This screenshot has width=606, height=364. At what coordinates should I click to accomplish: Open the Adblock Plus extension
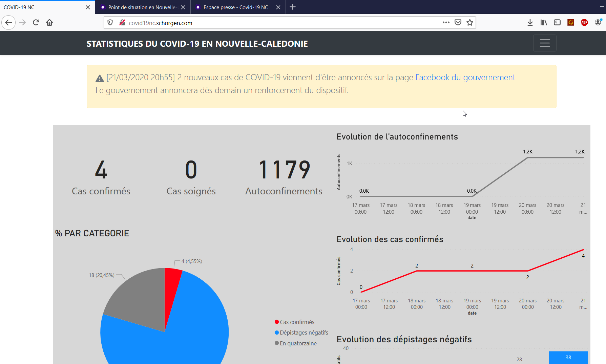(x=584, y=22)
